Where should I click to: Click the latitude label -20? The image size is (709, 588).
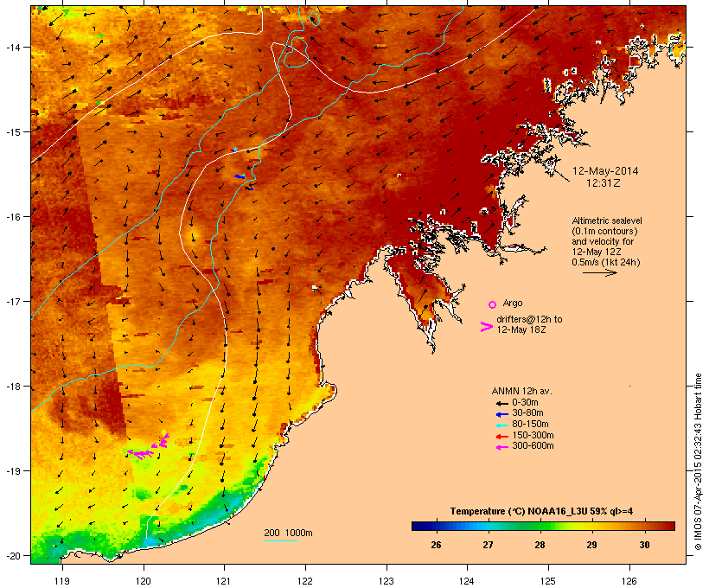(12, 556)
